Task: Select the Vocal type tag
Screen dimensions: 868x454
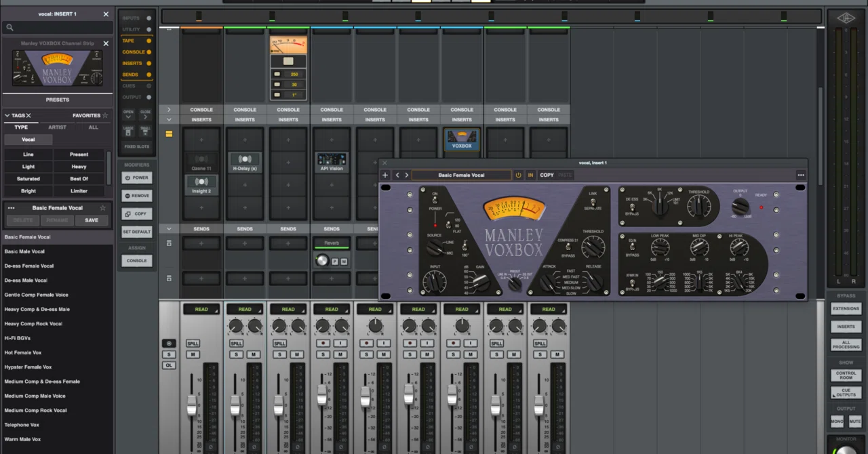Action: 28,140
